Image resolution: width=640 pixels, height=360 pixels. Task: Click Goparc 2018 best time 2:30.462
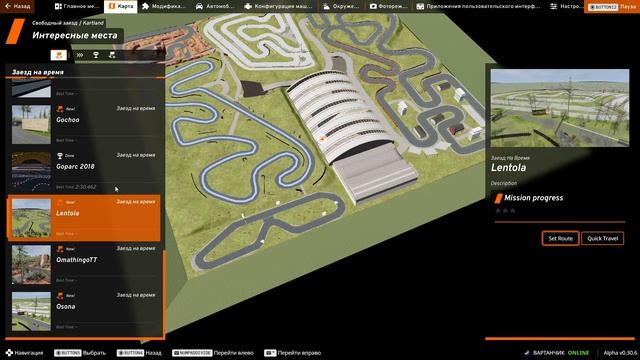pyautogui.click(x=76, y=187)
